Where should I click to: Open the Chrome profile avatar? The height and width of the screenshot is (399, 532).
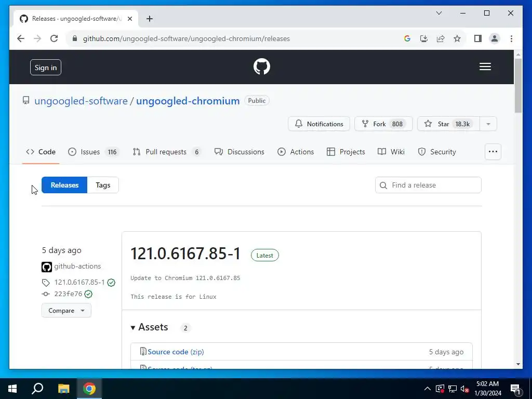495,38
